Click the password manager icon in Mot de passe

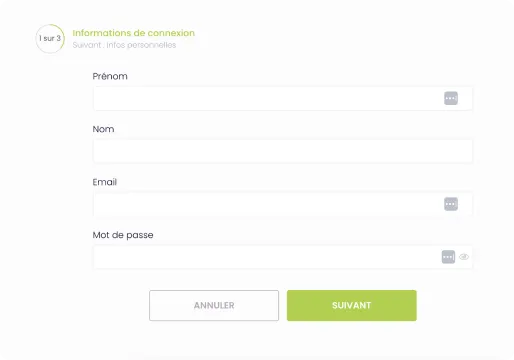click(448, 257)
